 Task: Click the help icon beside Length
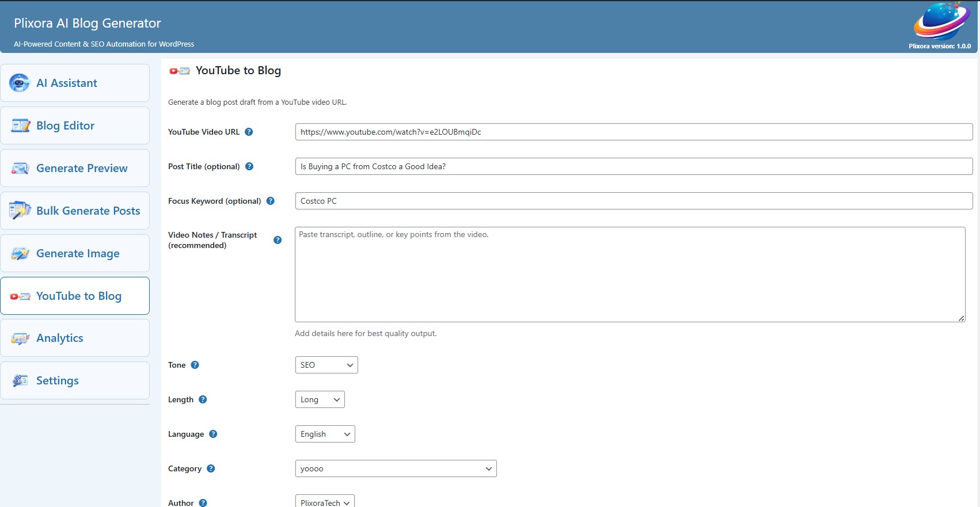[x=203, y=399]
